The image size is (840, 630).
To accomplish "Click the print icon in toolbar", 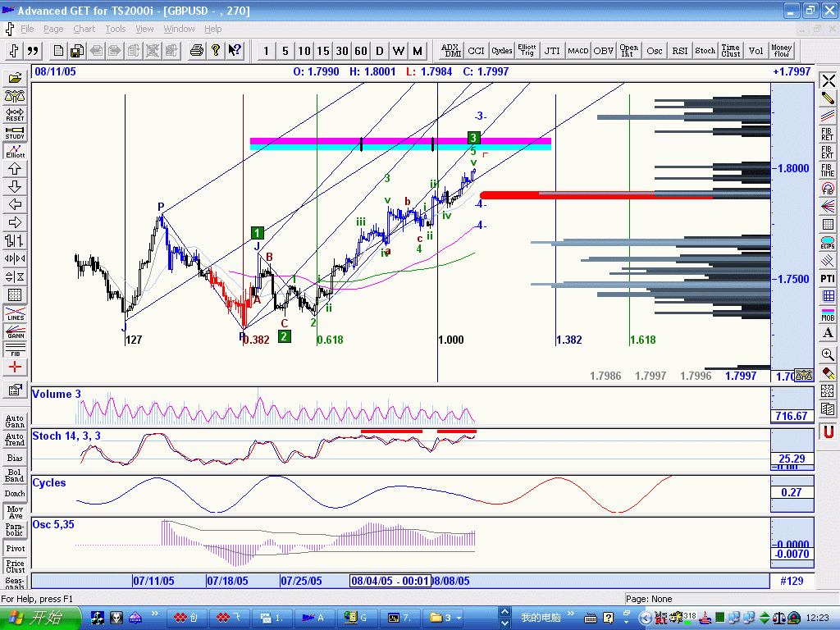I will tap(197, 51).
